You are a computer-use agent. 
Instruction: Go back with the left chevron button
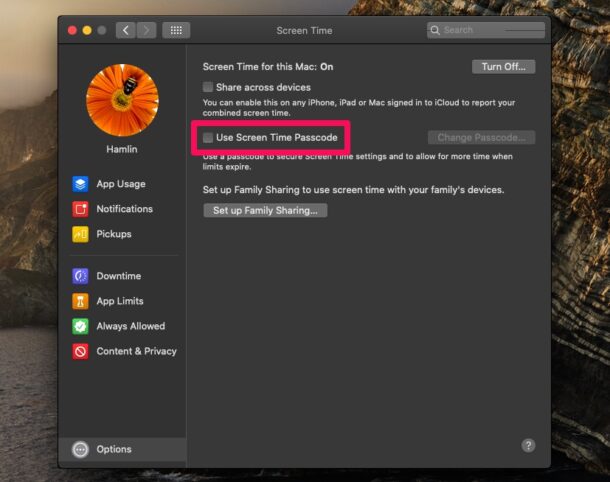pyautogui.click(x=126, y=30)
